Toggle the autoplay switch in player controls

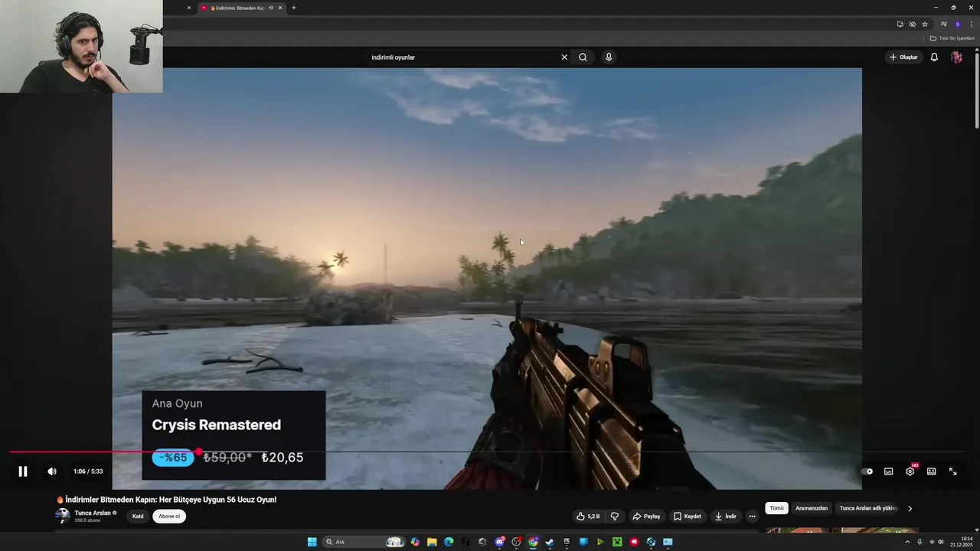click(x=867, y=471)
